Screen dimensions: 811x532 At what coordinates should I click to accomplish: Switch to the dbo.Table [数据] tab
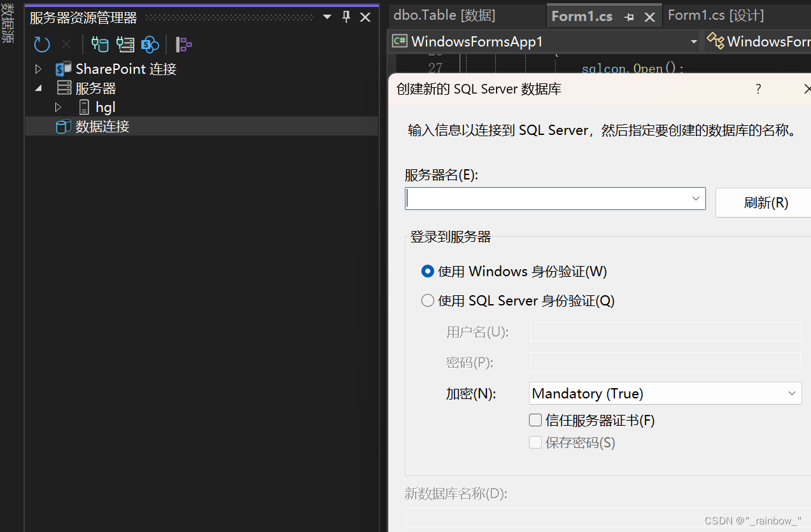pos(444,15)
